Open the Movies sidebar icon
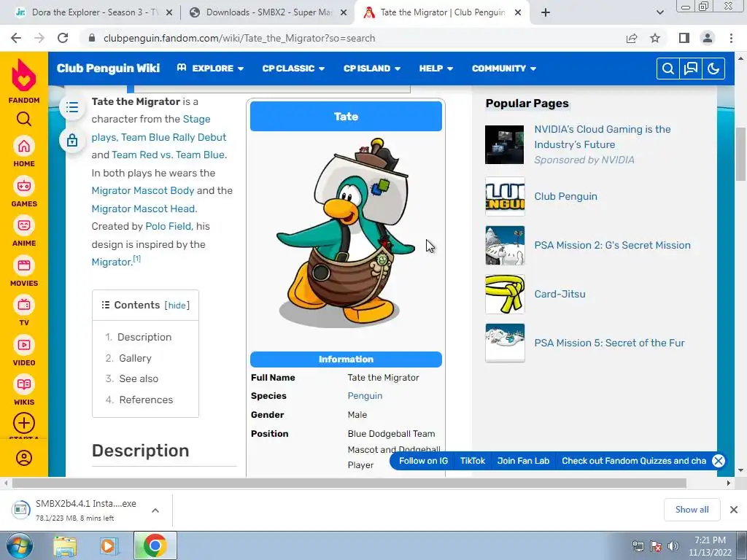The height and width of the screenshot is (560, 747). pyautogui.click(x=24, y=265)
